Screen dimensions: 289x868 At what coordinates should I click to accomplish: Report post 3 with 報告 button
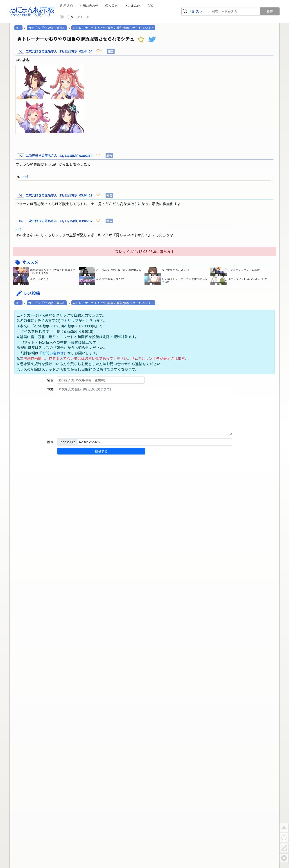point(109,195)
